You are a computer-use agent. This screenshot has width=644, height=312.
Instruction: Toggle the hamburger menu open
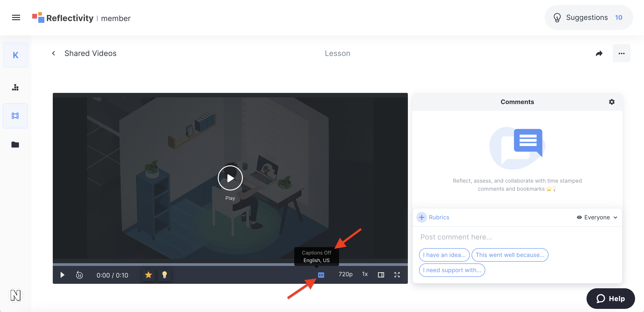pyautogui.click(x=16, y=17)
